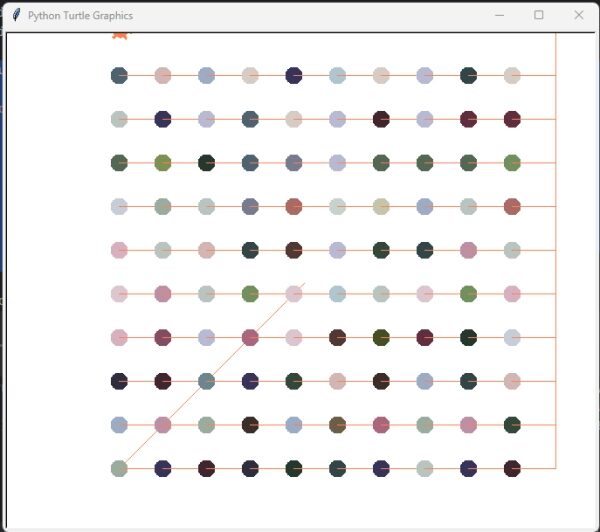Select the dark purple dot in the top row
The width and height of the screenshot is (600, 532).
[294, 75]
